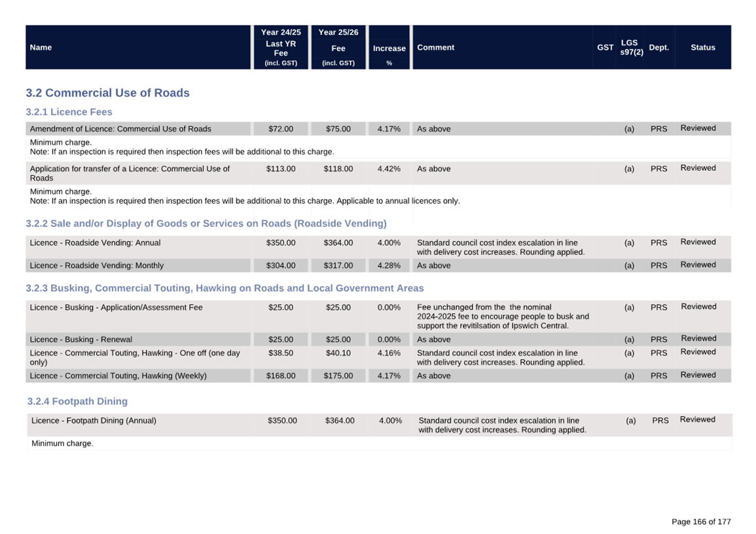Click the 'Name' column header

(41, 47)
